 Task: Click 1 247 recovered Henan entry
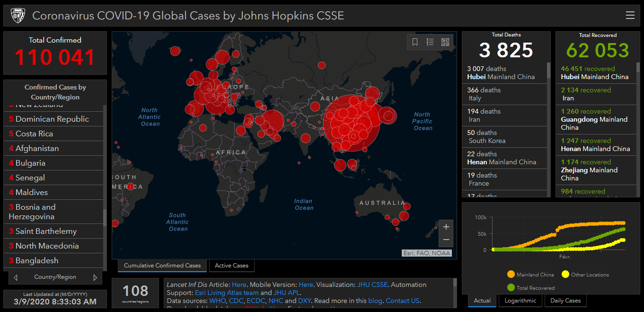coord(596,145)
